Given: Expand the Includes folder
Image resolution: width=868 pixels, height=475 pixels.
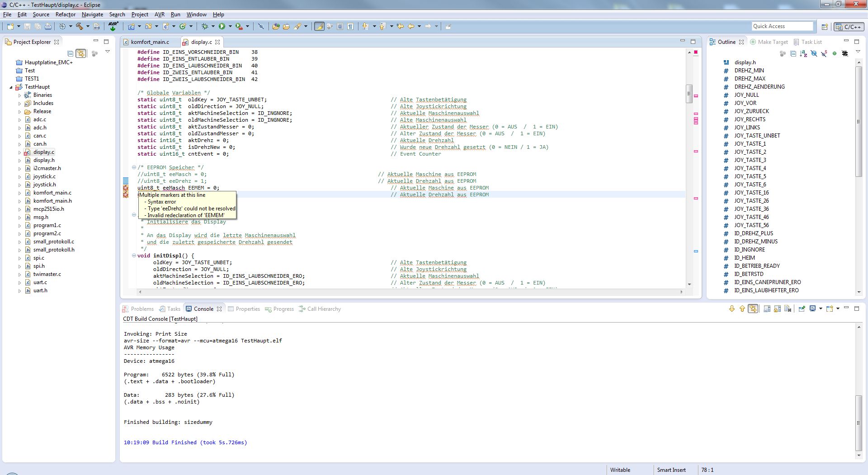Looking at the screenshot, I should tap(19, 104).
